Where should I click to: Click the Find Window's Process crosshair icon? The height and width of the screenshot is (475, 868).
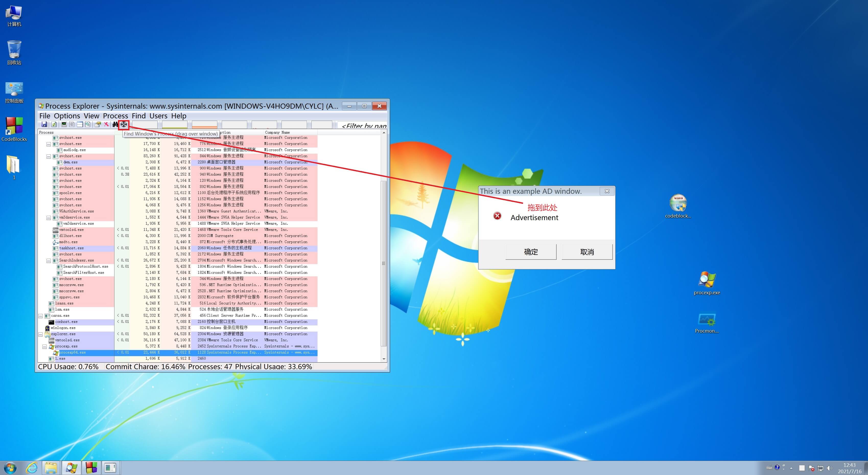tap(124, 125)
